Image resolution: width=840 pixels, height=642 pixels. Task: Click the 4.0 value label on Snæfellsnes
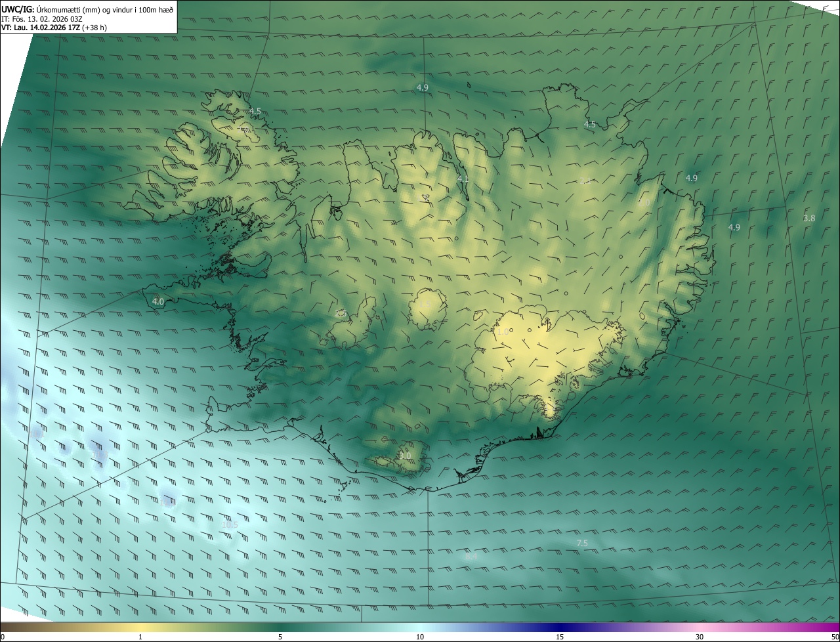[158, 301]
